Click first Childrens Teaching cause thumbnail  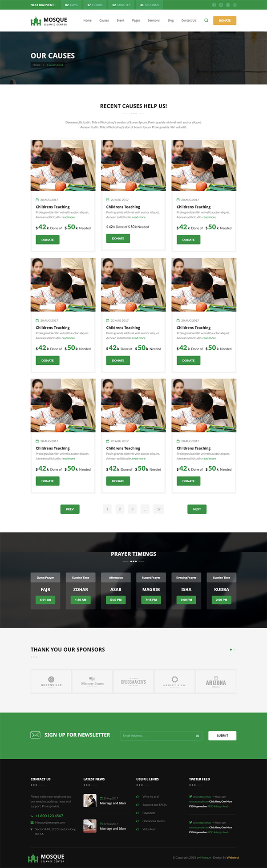point(63,165)
